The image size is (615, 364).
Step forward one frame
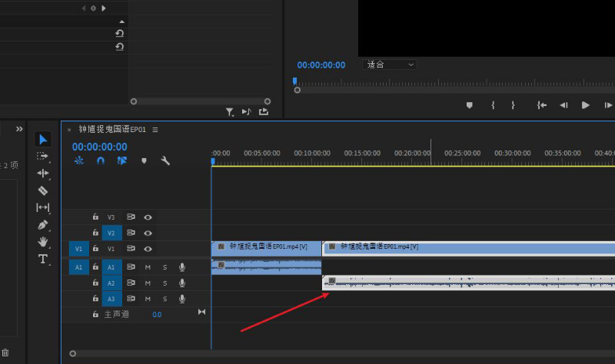608,105
